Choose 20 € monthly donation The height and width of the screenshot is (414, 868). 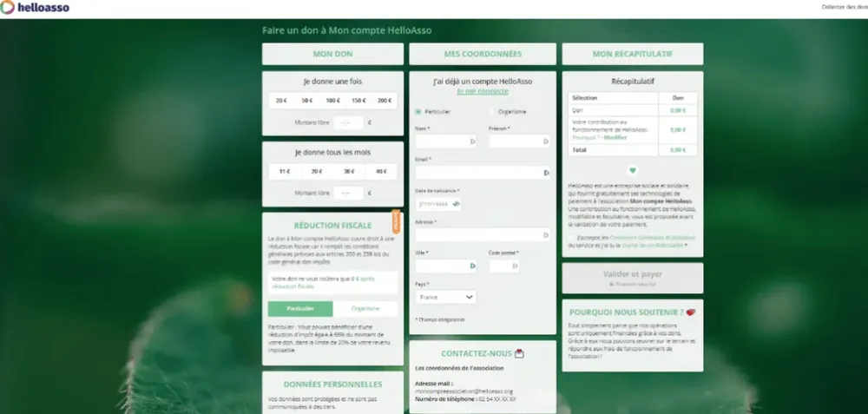point(317,172)
